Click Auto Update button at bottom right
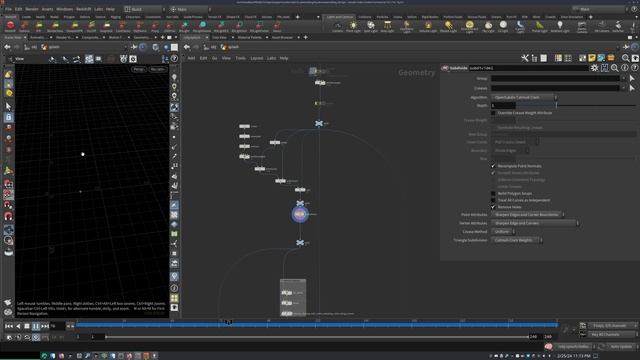The height and width of the screenshot is (360, 640). pyautogui.click(x=620, y=347)
